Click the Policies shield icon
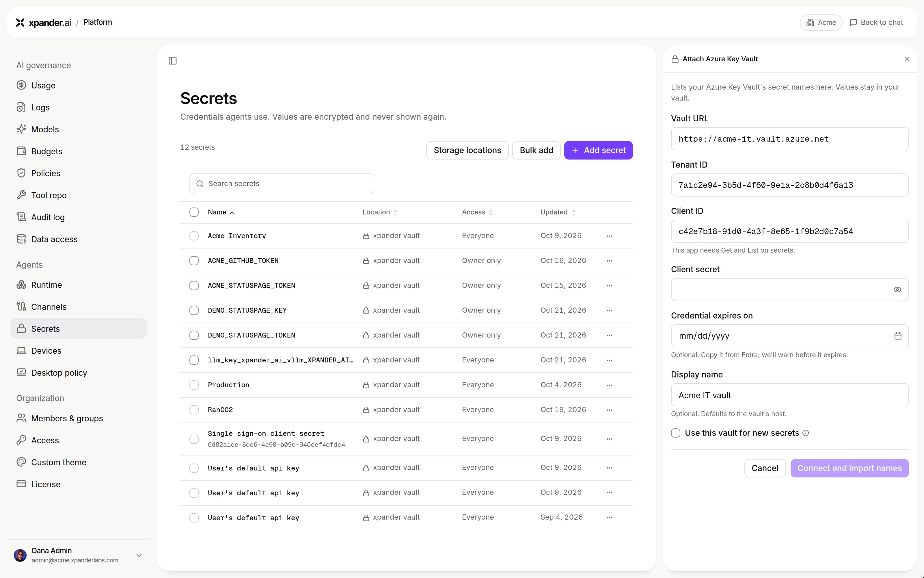Image resolution: width=924 pixels, height=578 pixels. click(21, 173)
